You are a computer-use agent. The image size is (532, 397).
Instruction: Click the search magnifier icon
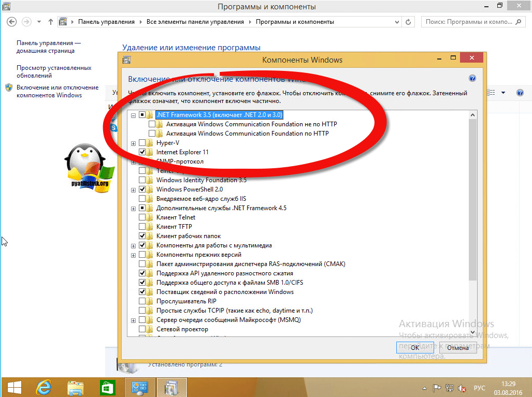click(518, 22)
